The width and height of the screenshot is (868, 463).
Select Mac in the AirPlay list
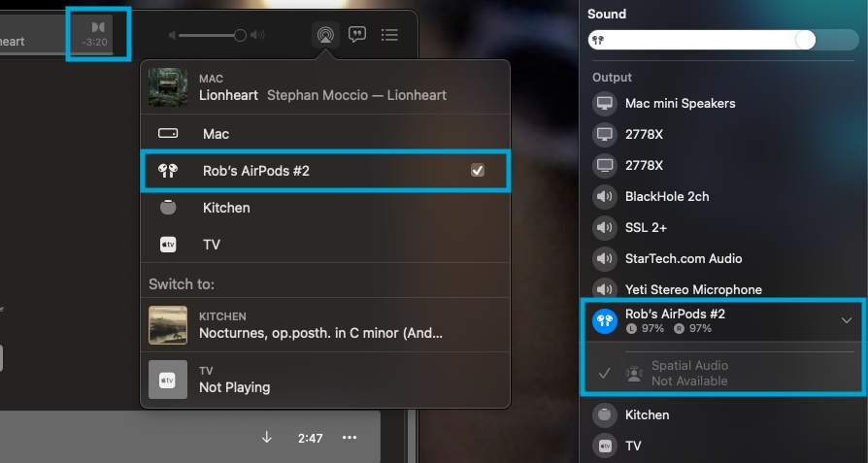point(325,133)
